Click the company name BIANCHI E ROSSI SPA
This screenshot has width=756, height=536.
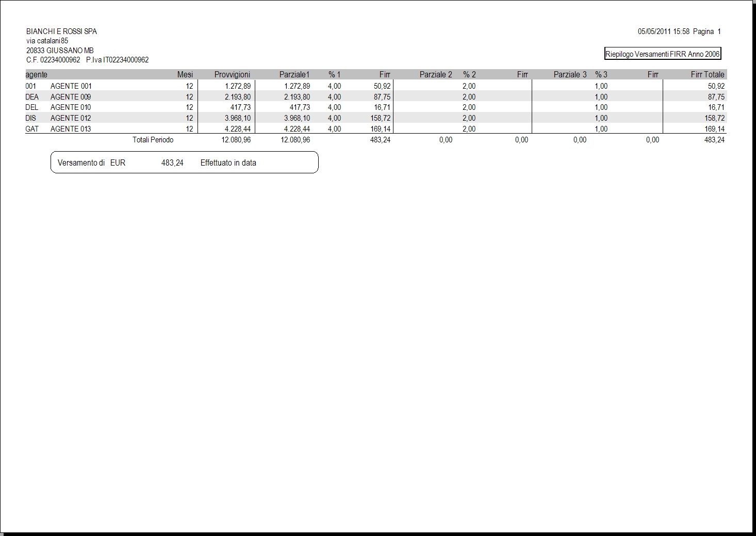coord(61,31)
